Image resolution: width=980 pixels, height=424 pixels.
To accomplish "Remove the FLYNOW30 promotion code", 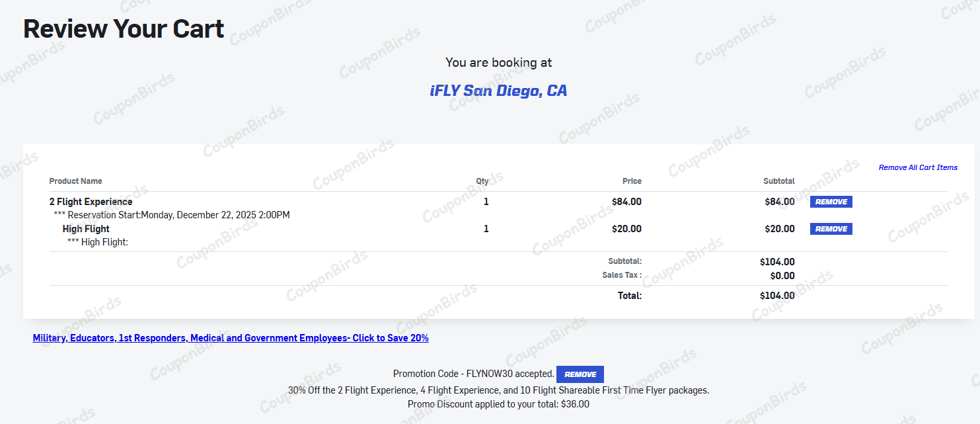I will coord(580,374).
